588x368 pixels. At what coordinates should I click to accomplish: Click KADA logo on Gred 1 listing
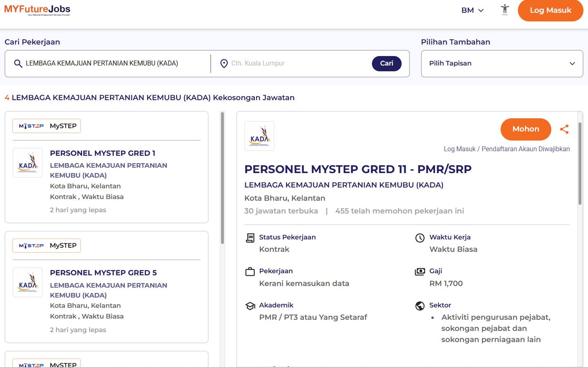pos(28,163)
